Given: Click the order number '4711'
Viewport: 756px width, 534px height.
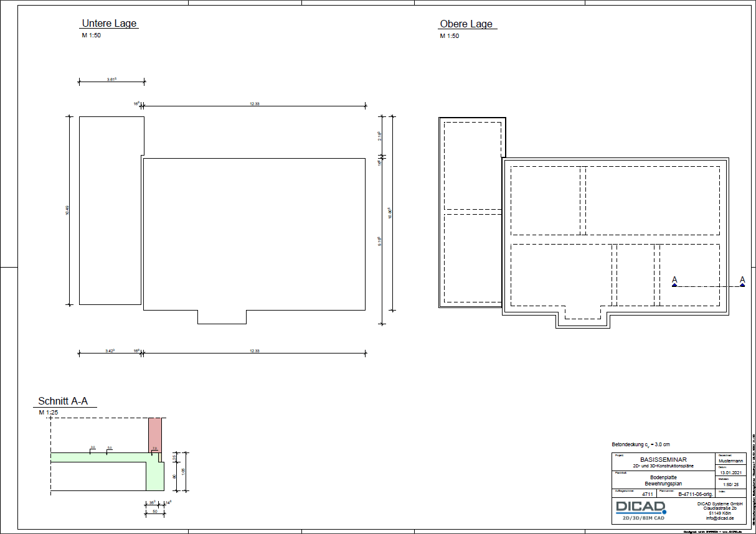Looking at the screenshot, I should coord(648,494).
